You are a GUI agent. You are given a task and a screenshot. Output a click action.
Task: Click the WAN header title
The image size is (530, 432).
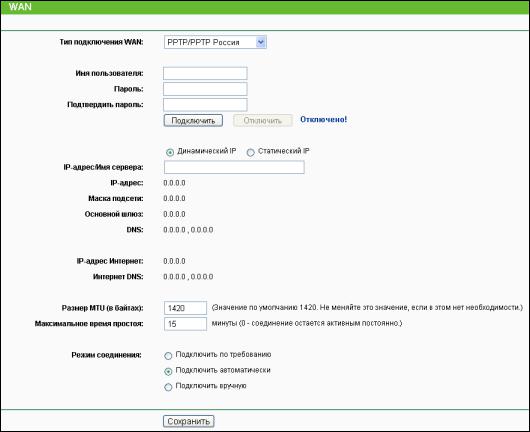pos(20,7)
